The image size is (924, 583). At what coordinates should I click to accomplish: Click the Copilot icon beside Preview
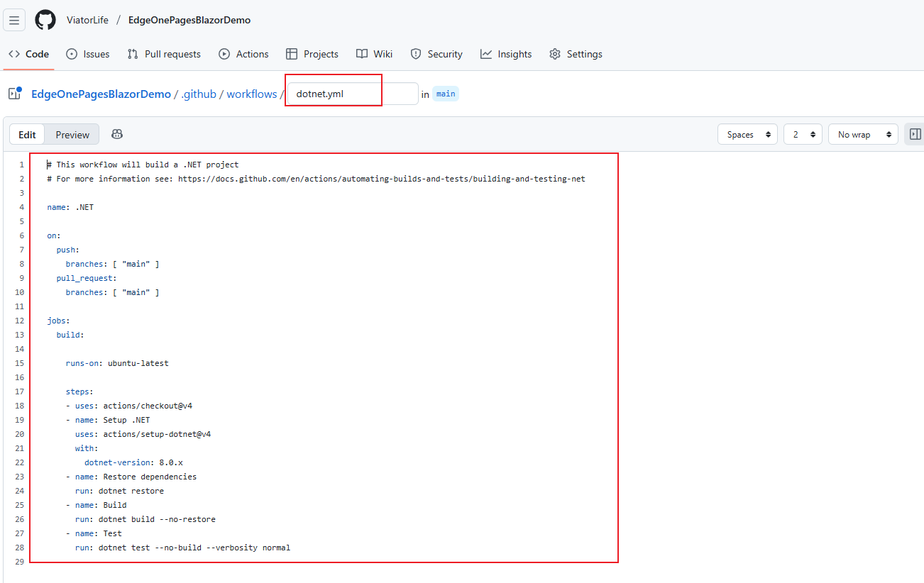117,135
